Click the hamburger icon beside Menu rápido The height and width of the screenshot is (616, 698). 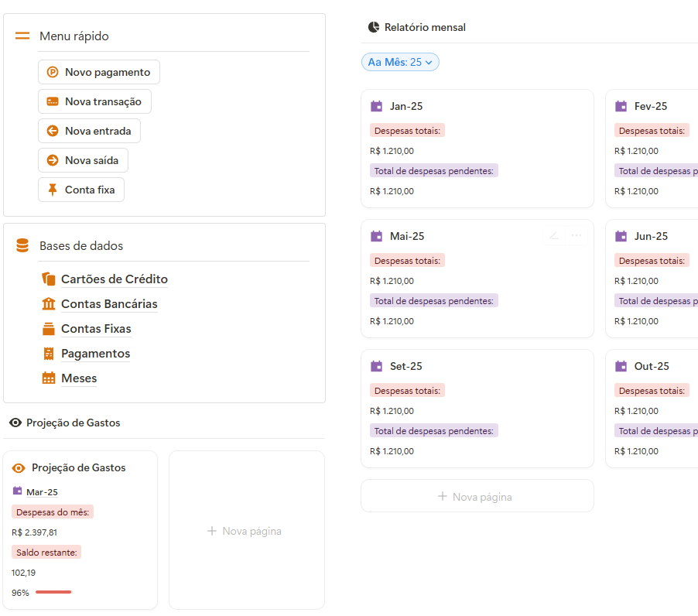pyautogui.click(x=22, y=36)
